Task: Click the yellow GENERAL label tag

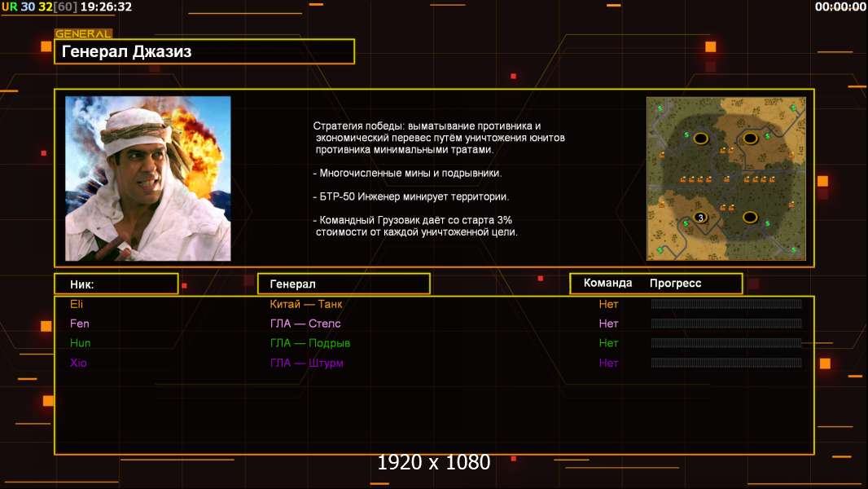Action: (83, 33)
